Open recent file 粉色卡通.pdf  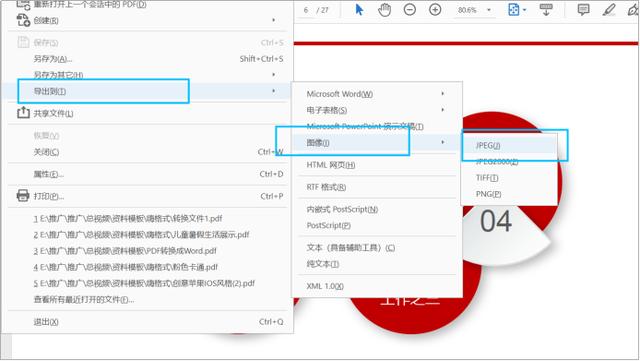pos(126,267)
